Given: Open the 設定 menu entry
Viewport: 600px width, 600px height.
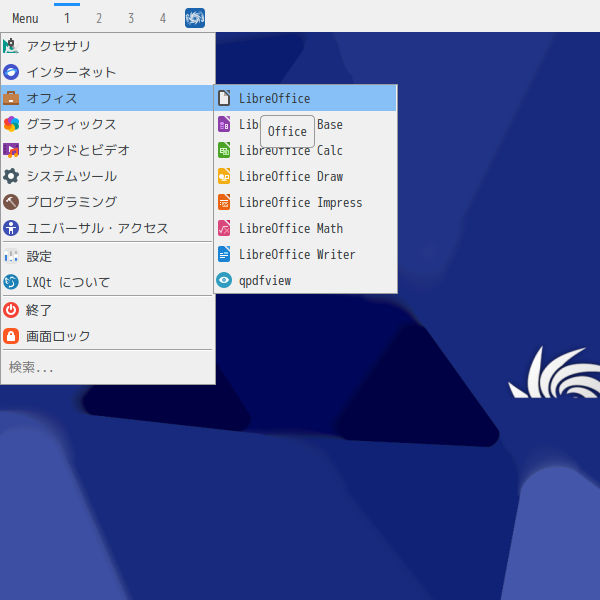Looking at the screenshot, I should coord(107,256).
